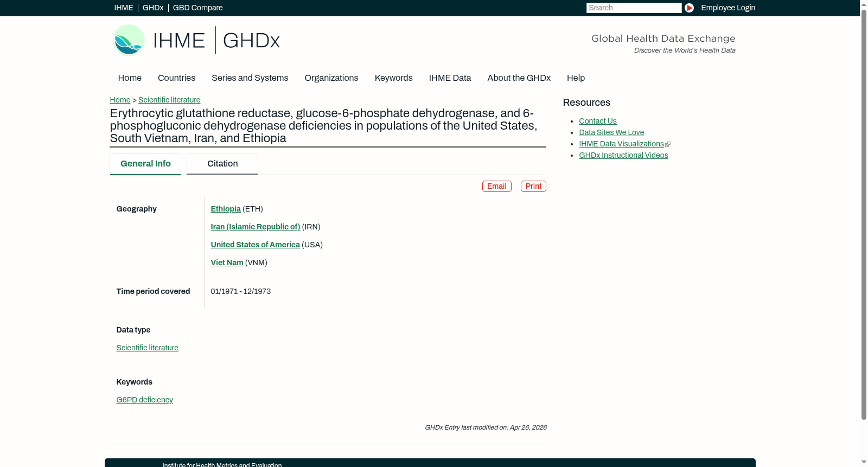Open United States of America link

click(x=256, y=245)
